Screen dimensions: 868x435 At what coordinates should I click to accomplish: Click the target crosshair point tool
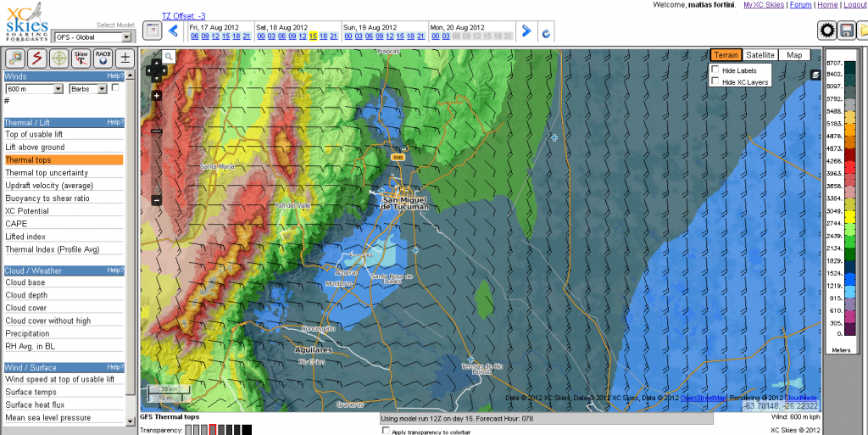[58, 58]
